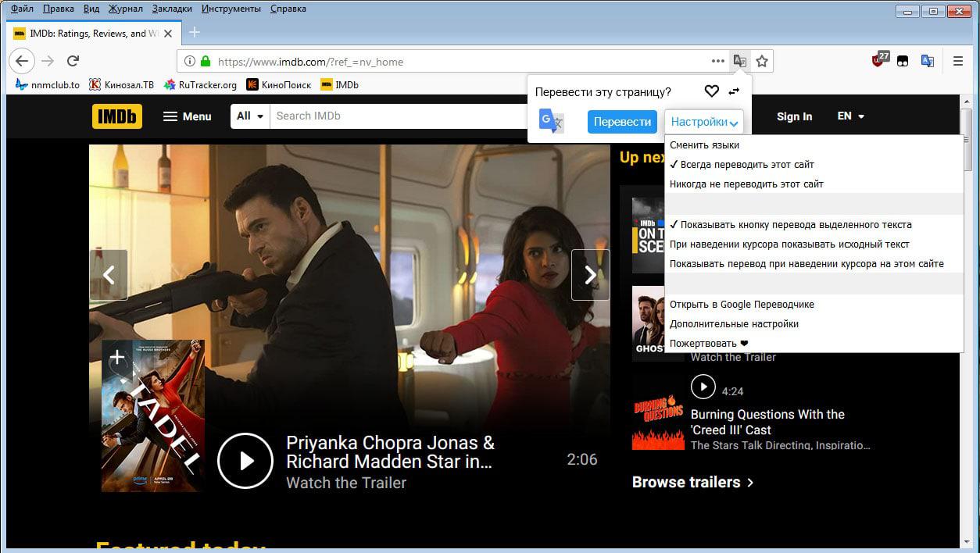The width and height of the screenshot is (980, 553).
Task: Open page actions three-dot menu in address bar
Action: (x=717, y=61)
